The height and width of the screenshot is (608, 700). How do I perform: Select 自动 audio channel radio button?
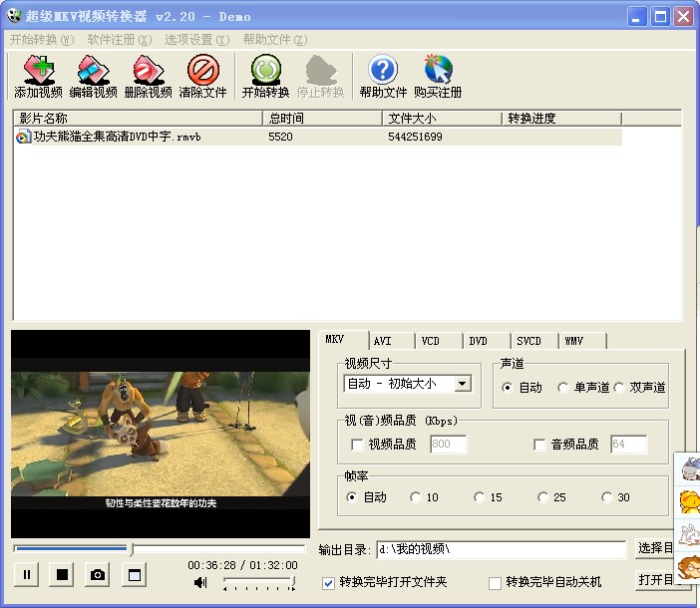coord(507,387)
